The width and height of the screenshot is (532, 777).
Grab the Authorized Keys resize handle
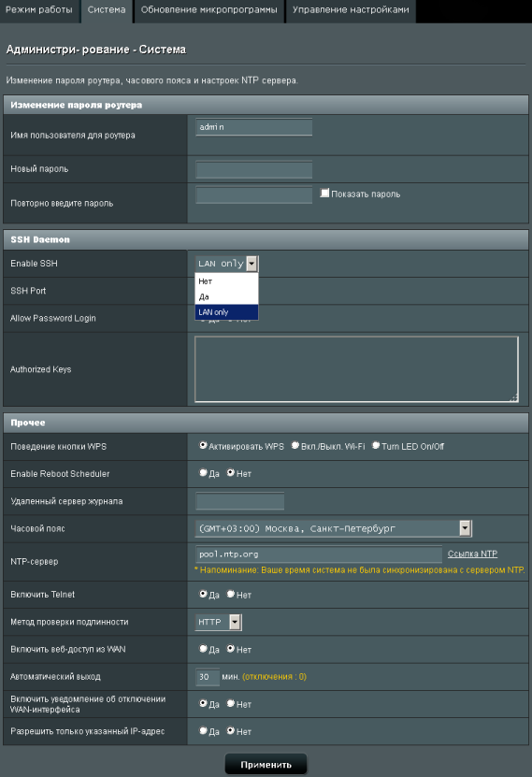coord(513,397)
